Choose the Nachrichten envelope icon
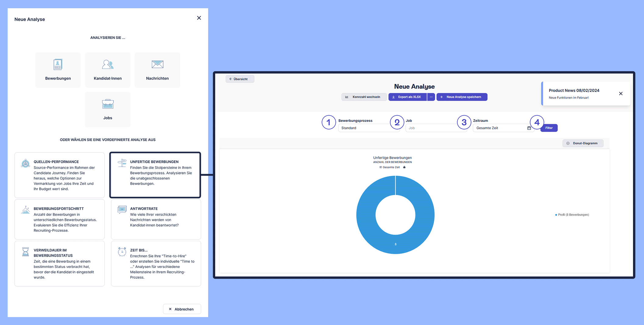Viewport: 644px width, 325px height. pos(157,65)
